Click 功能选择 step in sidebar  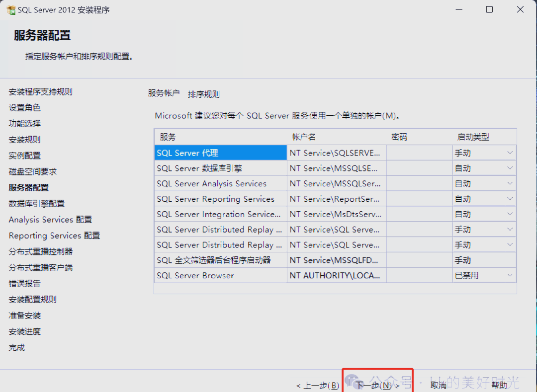point(25,124)
